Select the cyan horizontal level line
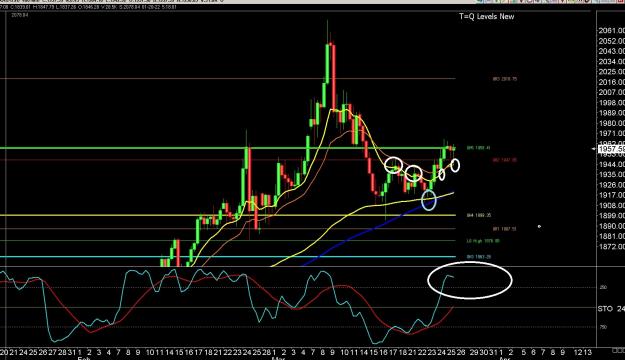 point(227,257)
